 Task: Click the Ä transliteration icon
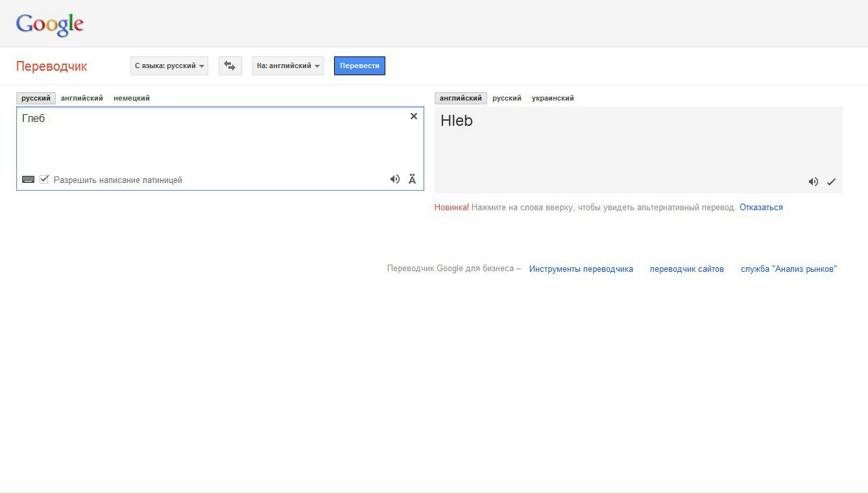tap(412, 180)
